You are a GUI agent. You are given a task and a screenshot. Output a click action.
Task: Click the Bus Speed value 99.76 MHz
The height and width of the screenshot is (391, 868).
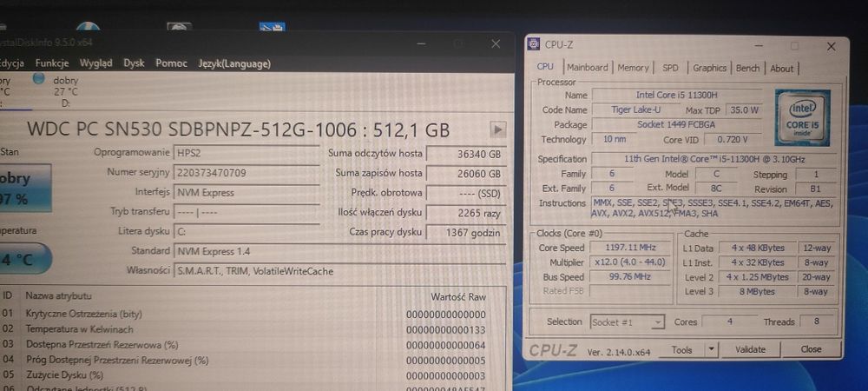pos(630,277)
